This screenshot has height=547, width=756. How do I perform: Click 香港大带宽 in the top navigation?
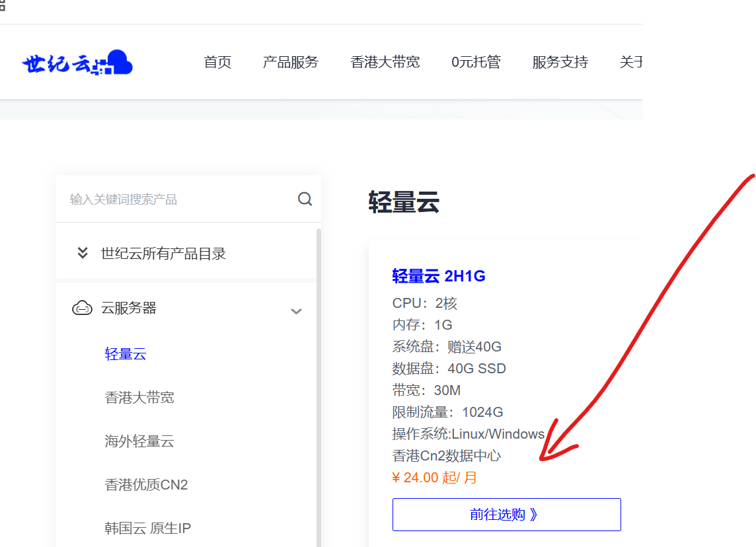[x=385, y=61]
